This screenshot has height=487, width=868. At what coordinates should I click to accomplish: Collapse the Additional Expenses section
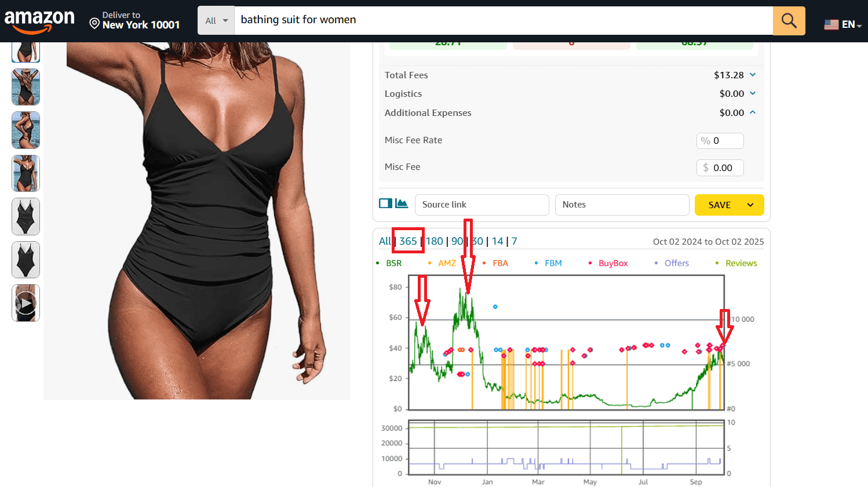(753, 112)
